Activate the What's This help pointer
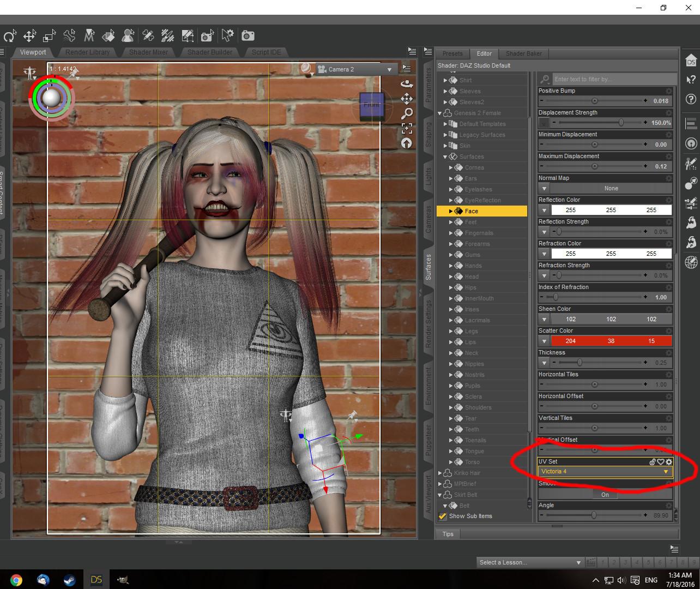The image size is (700, 589). [x=691, y=80]
